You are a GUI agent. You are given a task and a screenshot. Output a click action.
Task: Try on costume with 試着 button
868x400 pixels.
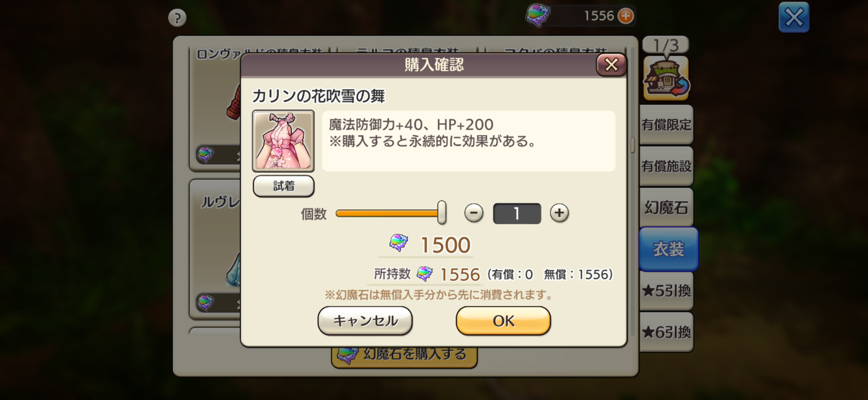(x=284, y=186)
